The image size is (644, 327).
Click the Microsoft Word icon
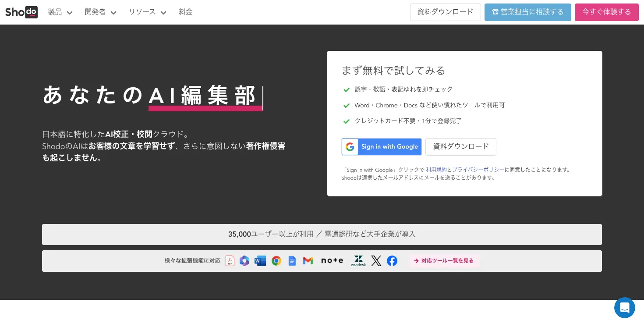(x=260, y=261)
